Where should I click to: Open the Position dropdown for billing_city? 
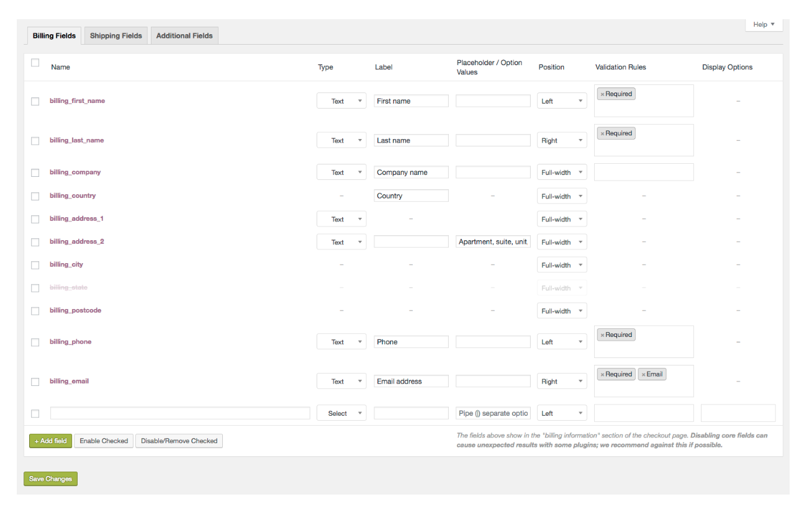pyautogui.click(x=562, y=264)
